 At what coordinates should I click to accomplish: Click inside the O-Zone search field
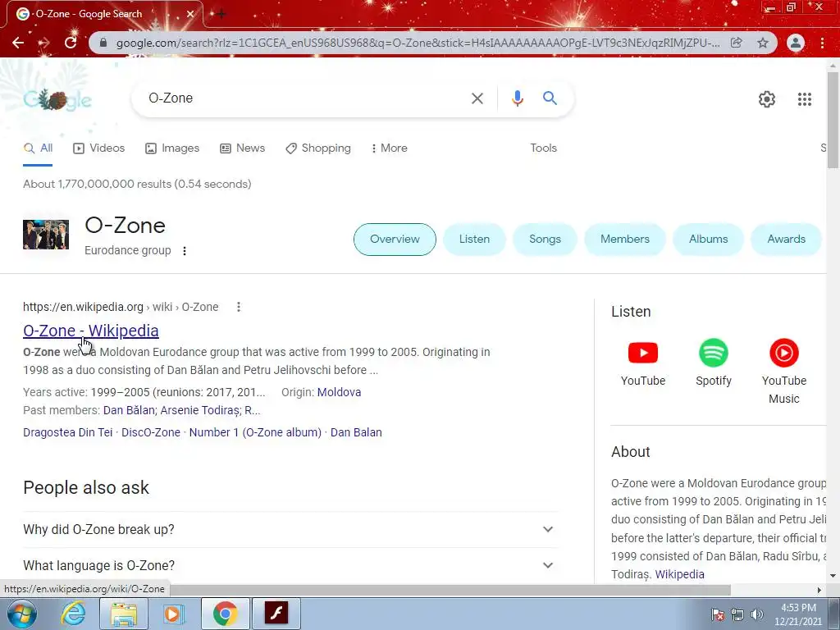(x=305, y=98)
